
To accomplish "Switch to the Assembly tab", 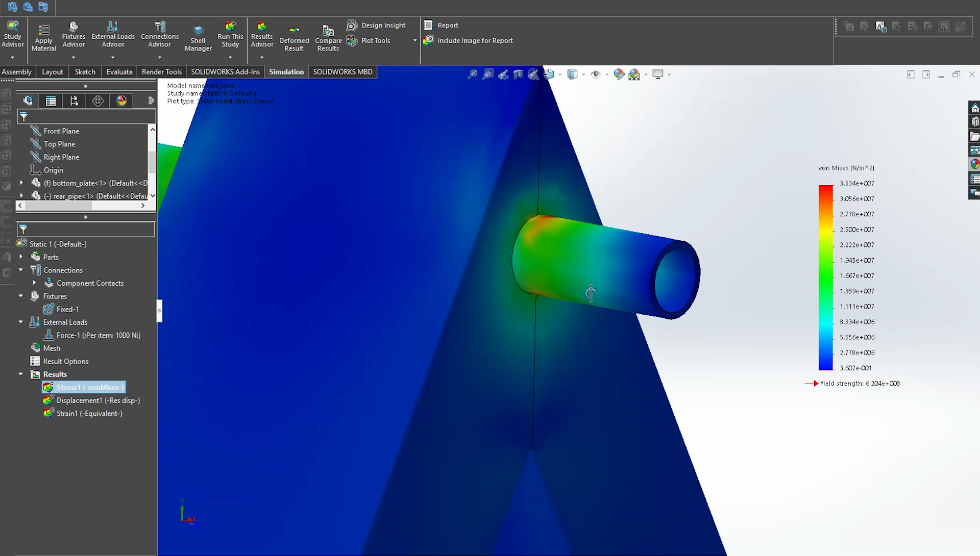I will [x=17, y=72].
